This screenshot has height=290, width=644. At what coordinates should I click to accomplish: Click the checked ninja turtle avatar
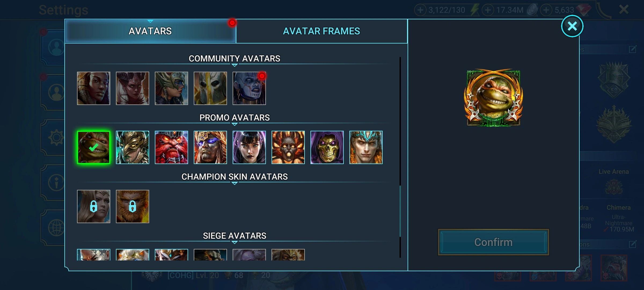(93, 147)
